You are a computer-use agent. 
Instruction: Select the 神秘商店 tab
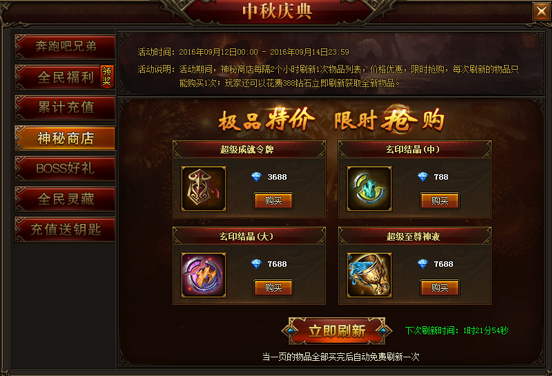(x=65, y=138)
